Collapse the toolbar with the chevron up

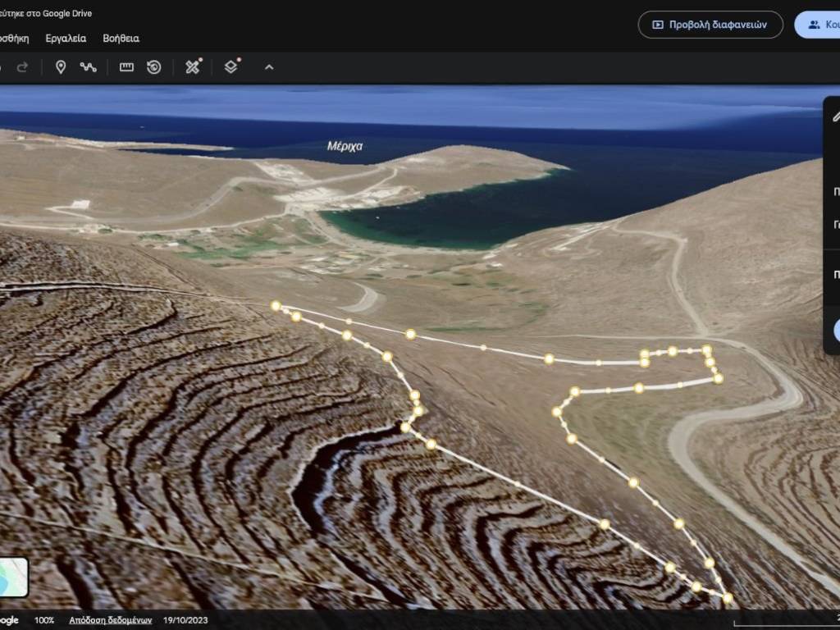click(x=269, y=67)
